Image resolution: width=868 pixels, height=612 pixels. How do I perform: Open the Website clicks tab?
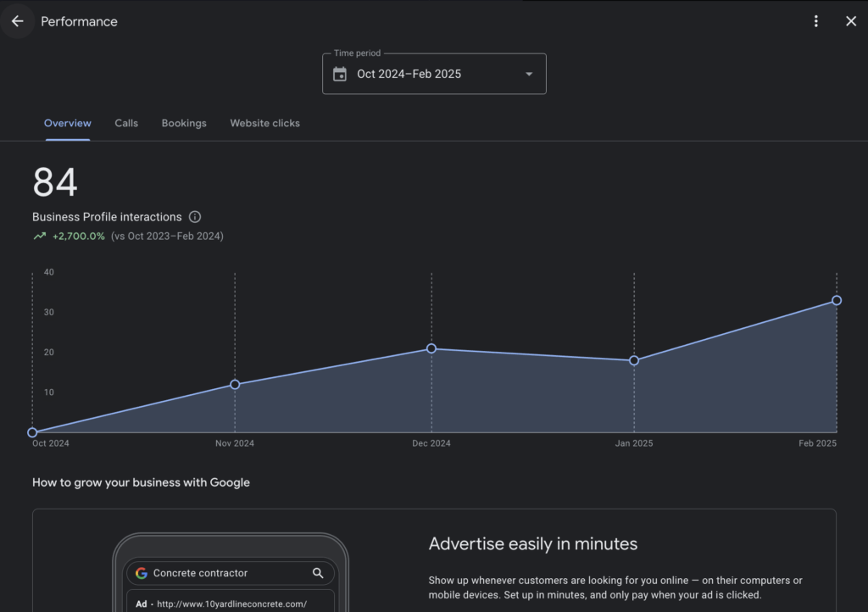[264, 124]
